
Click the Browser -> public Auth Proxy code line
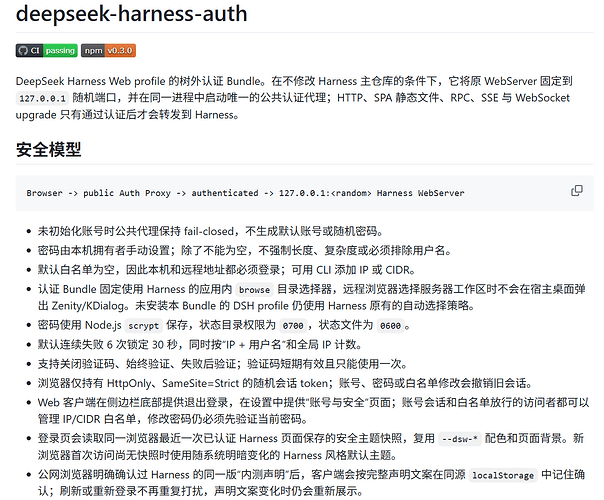[245, 193]
